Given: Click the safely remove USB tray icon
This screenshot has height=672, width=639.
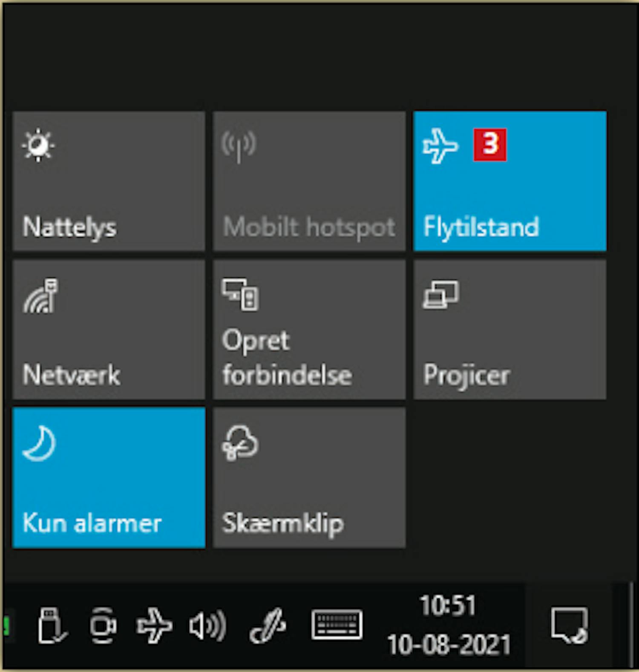Looking at the screenshot, I should tap(52, 626).
